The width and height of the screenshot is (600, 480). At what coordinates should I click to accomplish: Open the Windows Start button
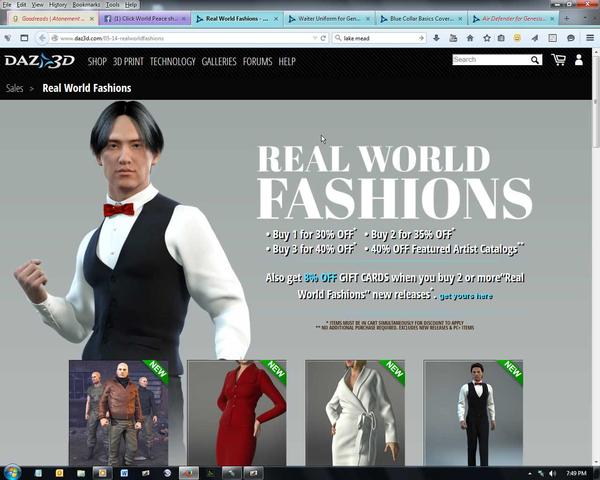click(13, 473)
